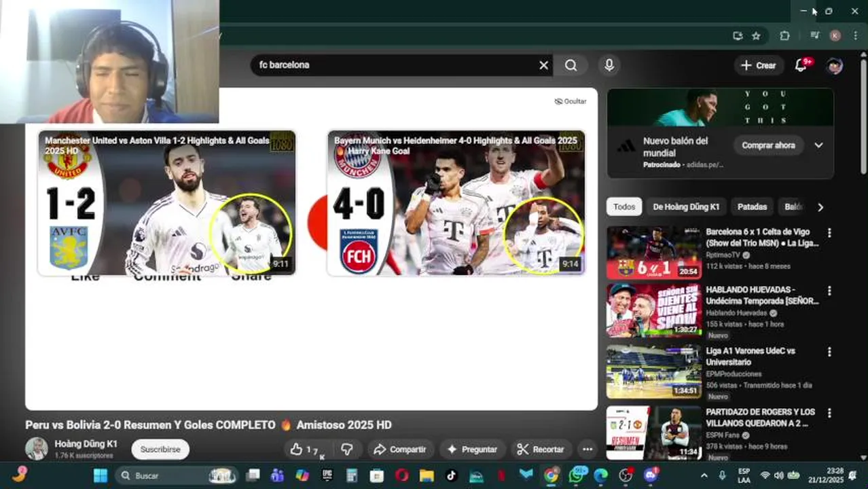Open File Explorer from the taskbar

(427, 475)
